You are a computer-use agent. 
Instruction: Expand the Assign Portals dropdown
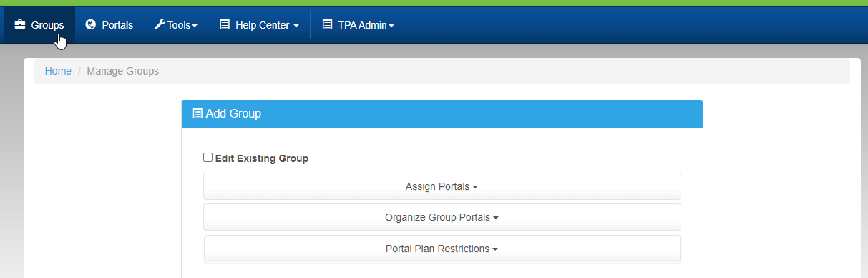pyautogui.click(x=442, y=186)
